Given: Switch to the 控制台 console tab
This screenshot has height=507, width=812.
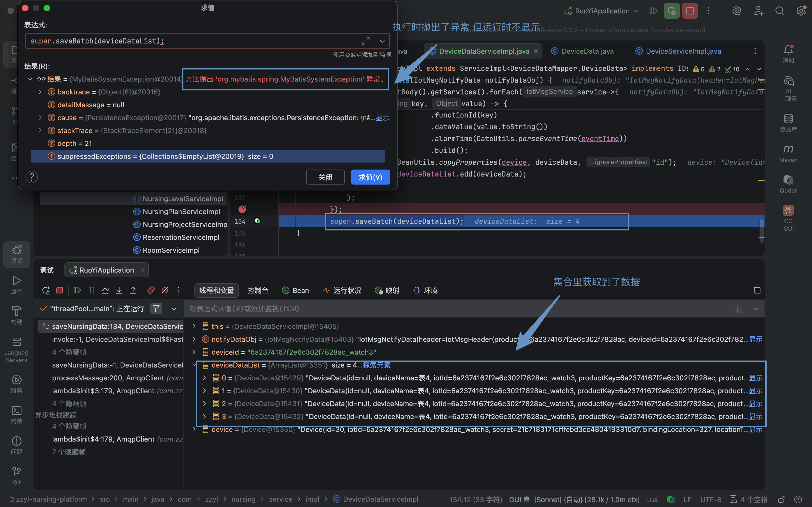Looking at the screenshot, I should pyautogui.click(x=258, y=290).
